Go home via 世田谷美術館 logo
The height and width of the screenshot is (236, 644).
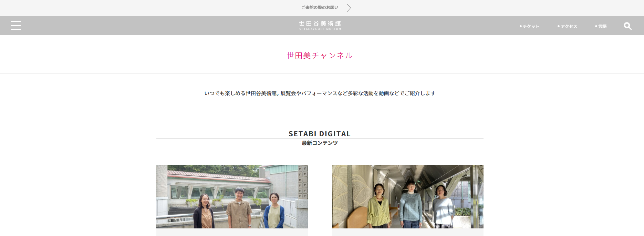point(320,23)
